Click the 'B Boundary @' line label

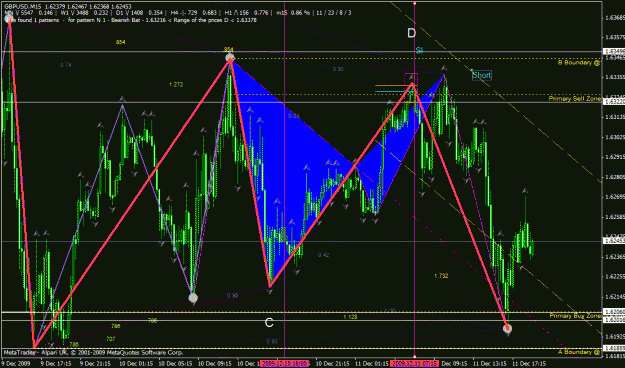pyautogui.click(x=579, y=63)
